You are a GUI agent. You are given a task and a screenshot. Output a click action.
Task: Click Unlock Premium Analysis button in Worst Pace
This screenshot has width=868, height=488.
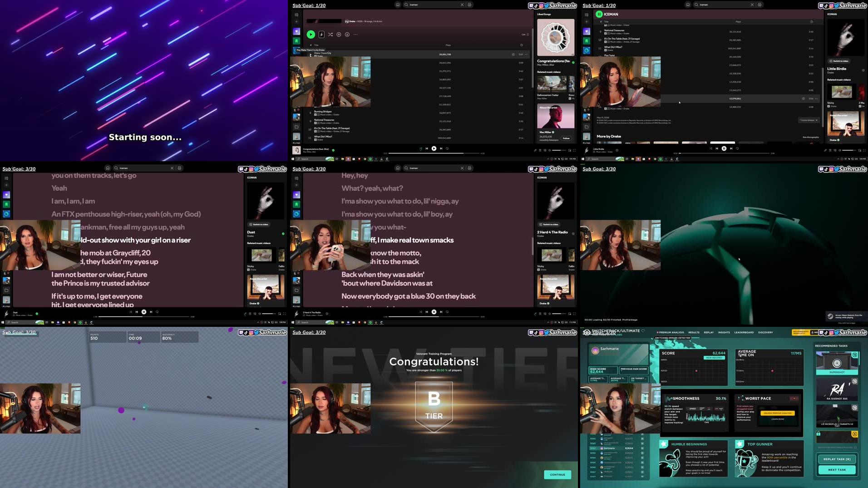click(x=778, y=413)
